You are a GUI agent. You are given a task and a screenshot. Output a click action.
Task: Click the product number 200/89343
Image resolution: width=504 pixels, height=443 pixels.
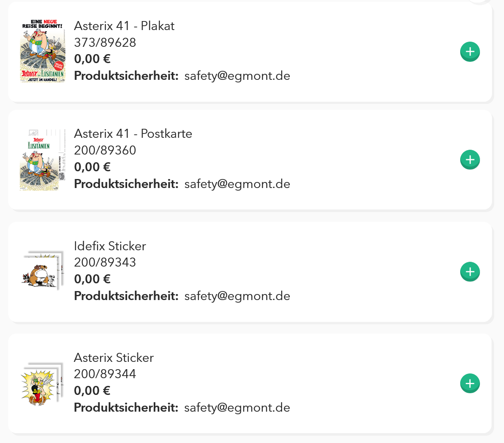pos(105,262)
